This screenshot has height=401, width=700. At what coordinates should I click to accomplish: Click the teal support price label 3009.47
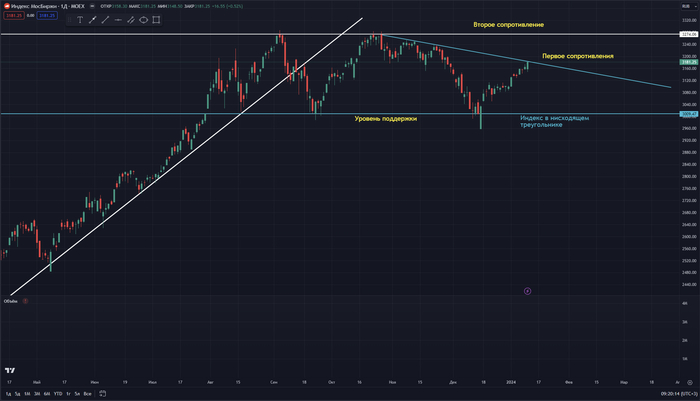688,114
